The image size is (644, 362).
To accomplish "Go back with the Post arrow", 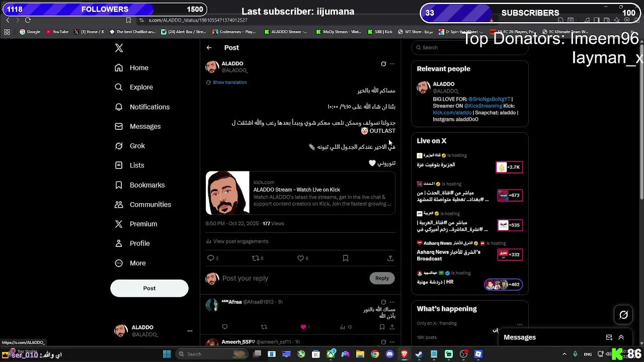I will tap(209, 48).
